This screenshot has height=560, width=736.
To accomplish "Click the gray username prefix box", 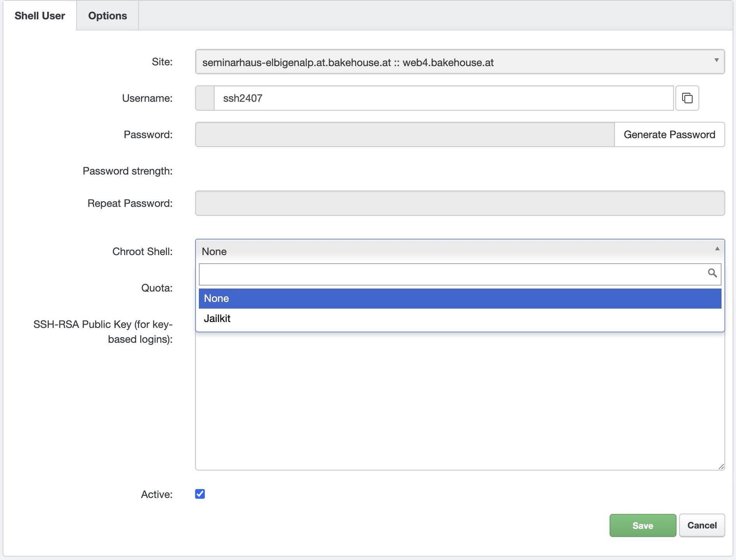I will pos(205,98).
